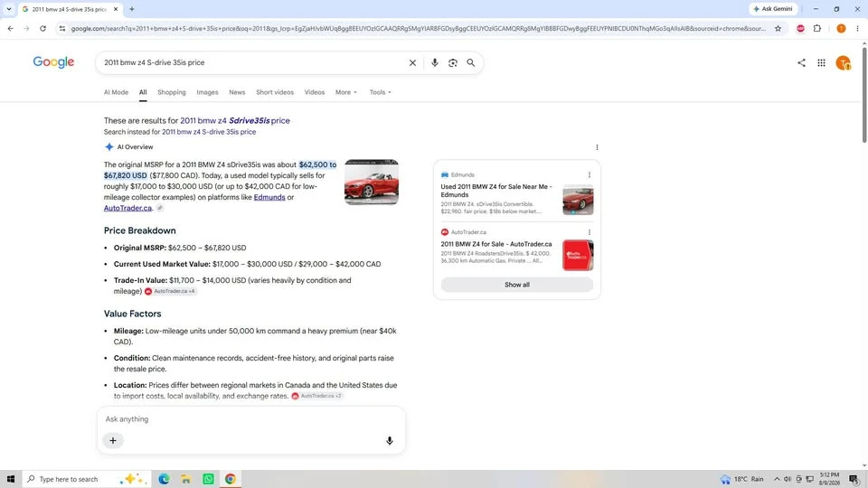Click AutoTrader.ca +4 source chip
This screenshot has width=868, height=488.
pyautogui.click(x=169, y=291)
